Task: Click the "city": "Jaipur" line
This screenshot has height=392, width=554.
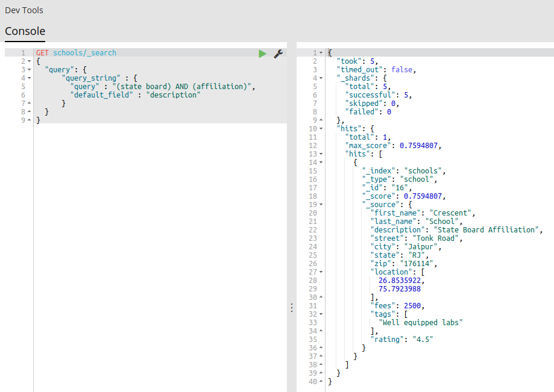Action: 406,247
